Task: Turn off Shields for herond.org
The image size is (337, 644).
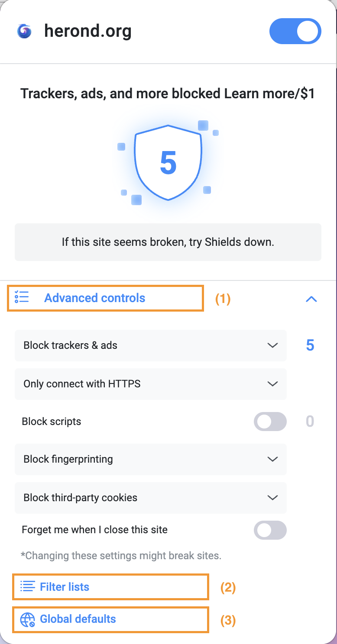Action: tap(295, 32)
